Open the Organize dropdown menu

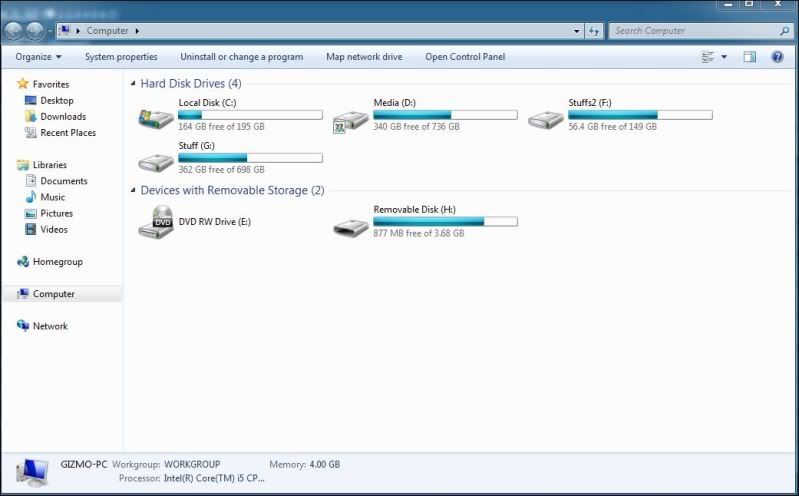pos(38,57)
